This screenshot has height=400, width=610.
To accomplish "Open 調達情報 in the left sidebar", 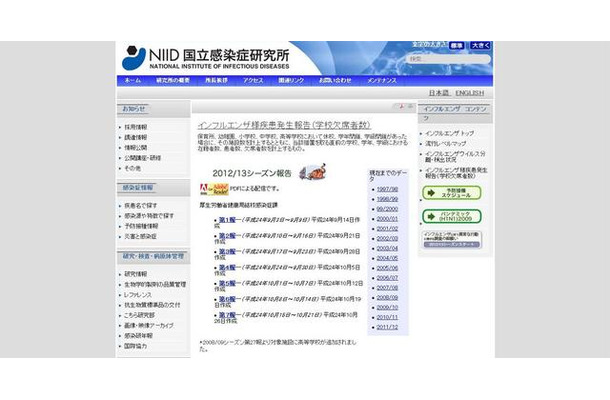I will (135, 137).
